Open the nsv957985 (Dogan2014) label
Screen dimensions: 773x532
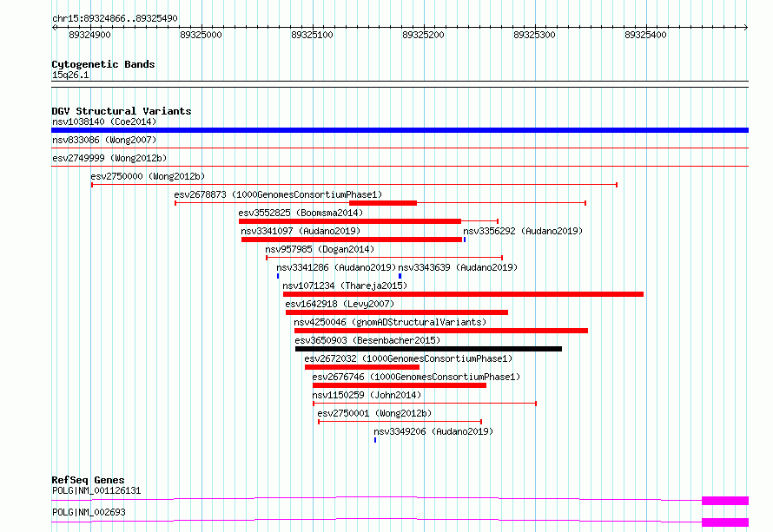(x=320, y=249)
